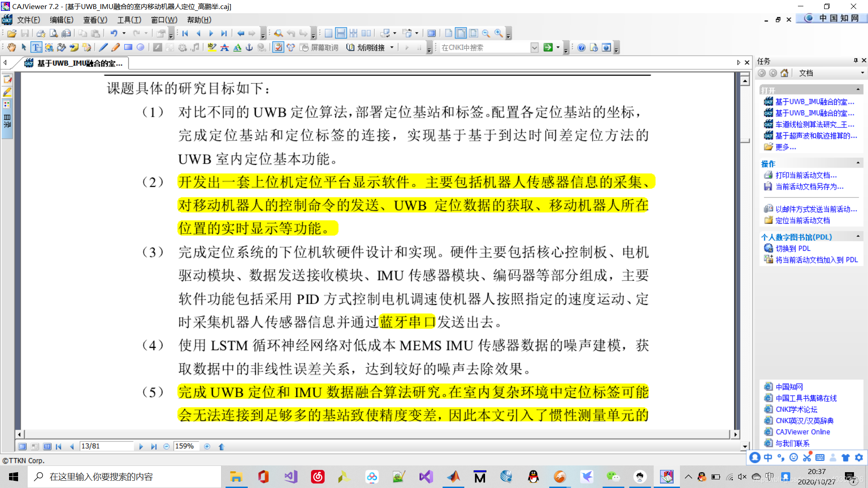Image resolution: width=868 pixels, height=488 pixels.
Task: Click the anchor bookmark tool
Action: click(x=249, y=47)
